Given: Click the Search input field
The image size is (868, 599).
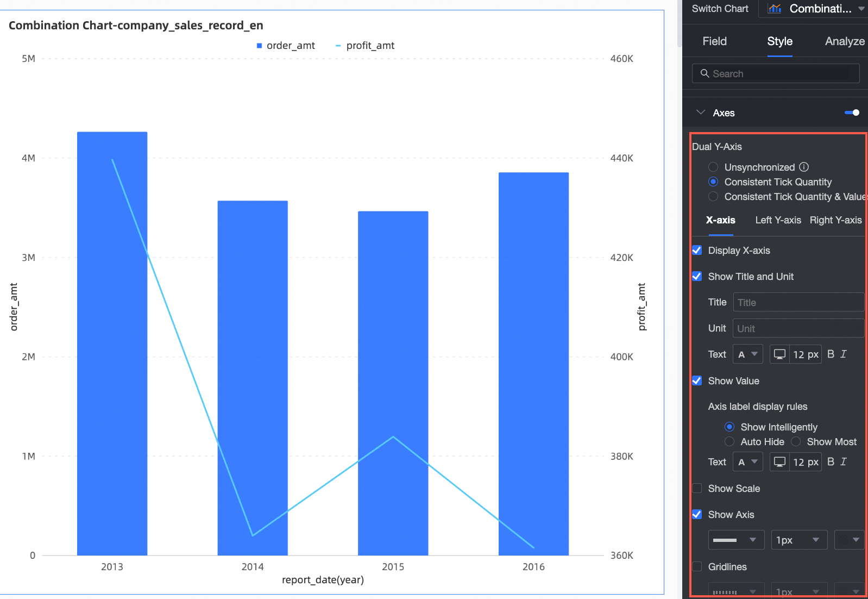Looking at the screenshot, I should click(776, 73).
